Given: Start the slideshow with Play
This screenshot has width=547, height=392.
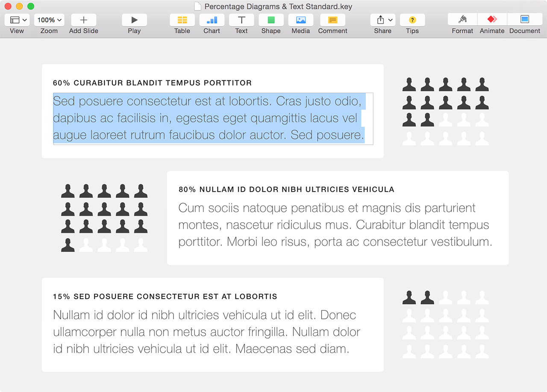Looking at the screenshot, I should [x=134, y=20].
